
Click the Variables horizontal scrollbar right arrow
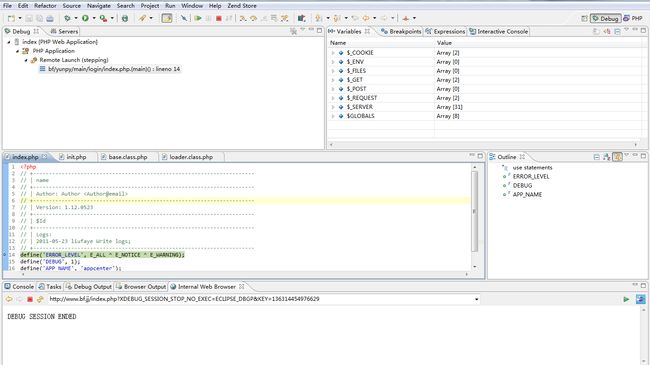(x=635, y=145)
